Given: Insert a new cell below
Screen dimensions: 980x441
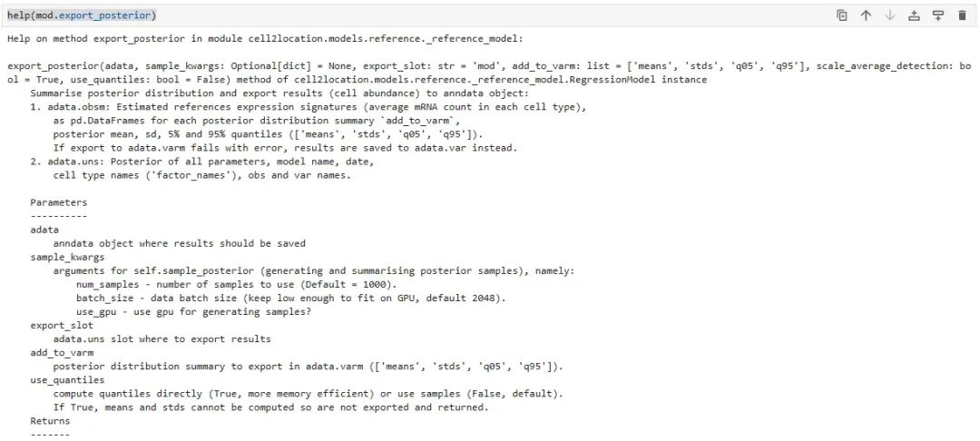Looking at the screenshot, I should point(937,15).
